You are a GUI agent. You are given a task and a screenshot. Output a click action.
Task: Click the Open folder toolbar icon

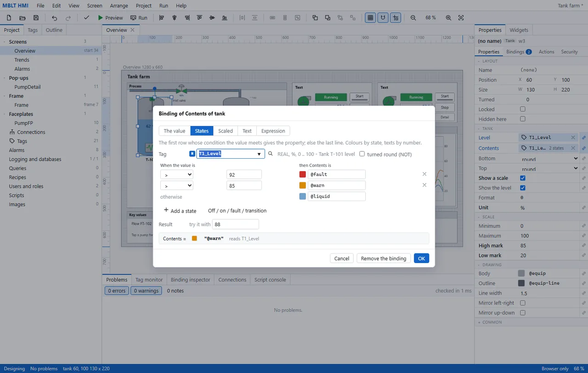(x=22, y=18)
